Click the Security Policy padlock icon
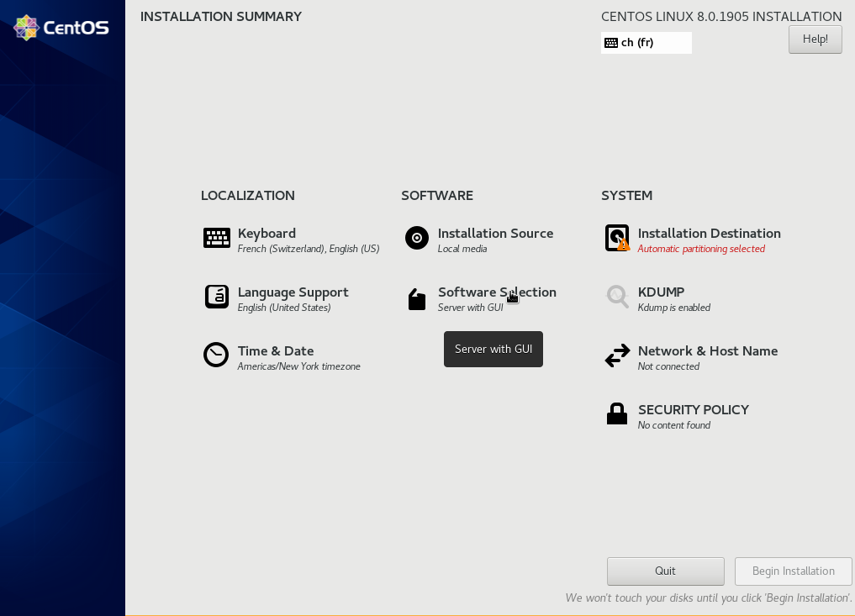The image size is (855, 616). point(617,414)
